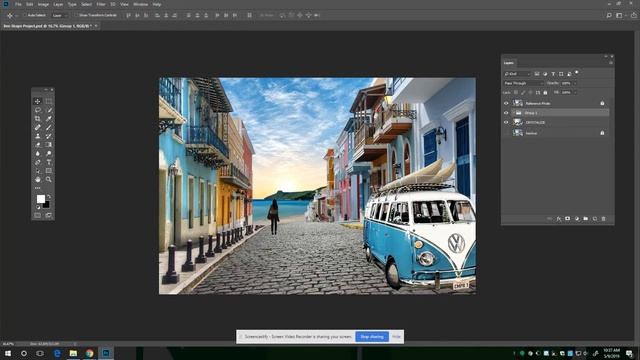Expand the Group 1 disclosure arrow
Image resolution: width=640 pixels, height=360 pixels.
513,113
